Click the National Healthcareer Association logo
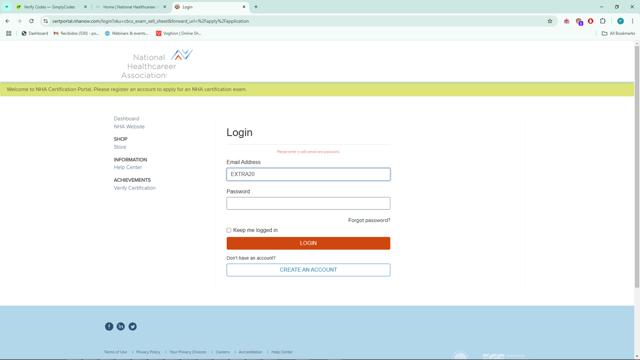 coord(157,64)
